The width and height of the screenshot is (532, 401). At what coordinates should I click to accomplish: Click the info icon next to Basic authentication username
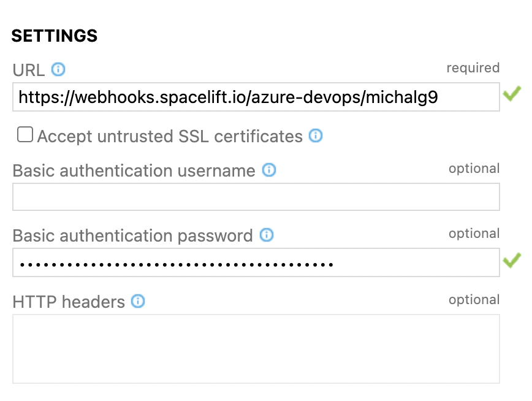(268, 170)
